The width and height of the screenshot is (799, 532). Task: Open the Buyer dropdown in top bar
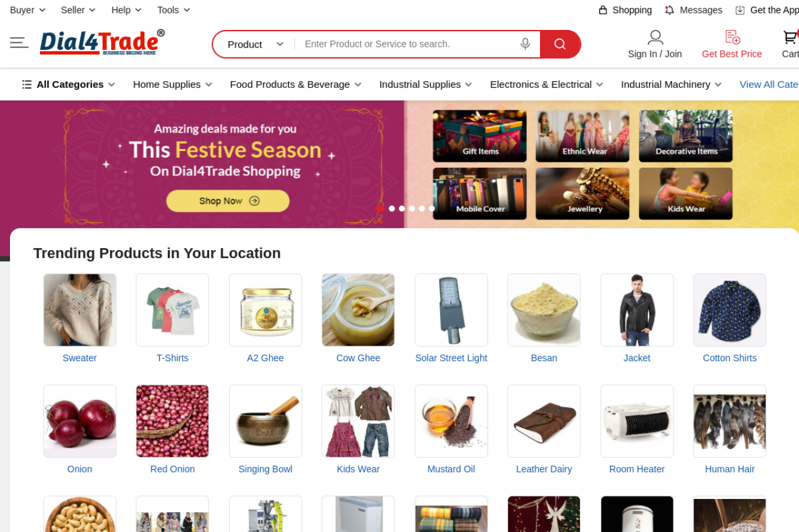point(28,10)
